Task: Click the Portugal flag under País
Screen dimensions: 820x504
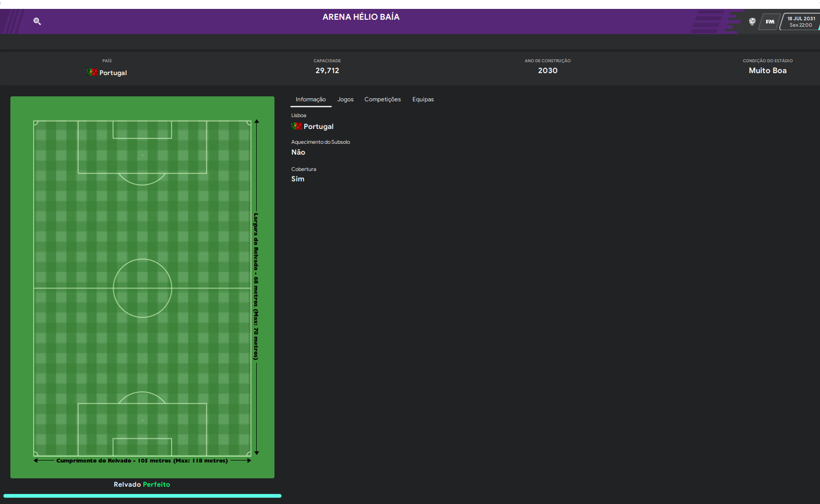Action: point(92,72)
